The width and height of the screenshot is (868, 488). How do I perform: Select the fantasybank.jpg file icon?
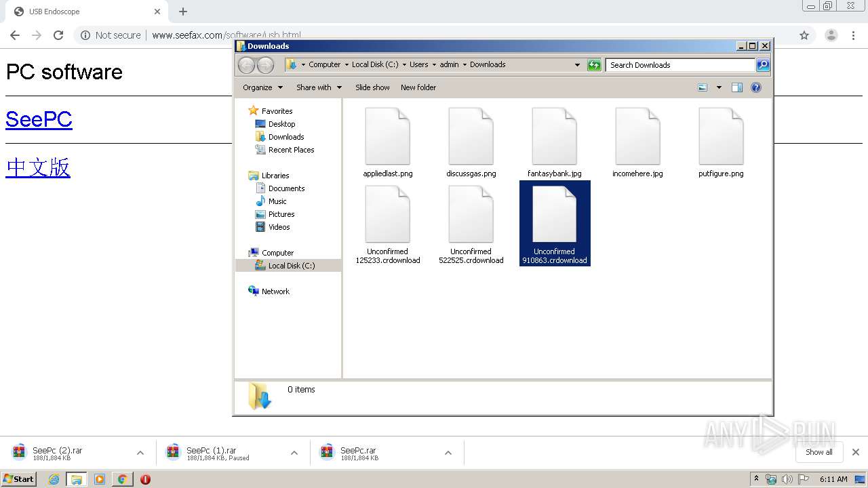pyautogui.click(x=554, y=136)
